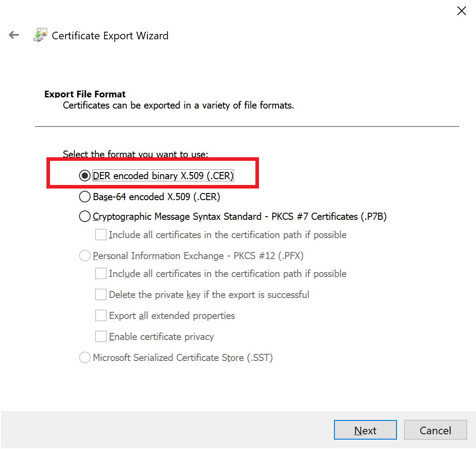Enable including all certificates under PKCS #7
Viewport: 476px width, 449px height.
[x=100, y=234]
